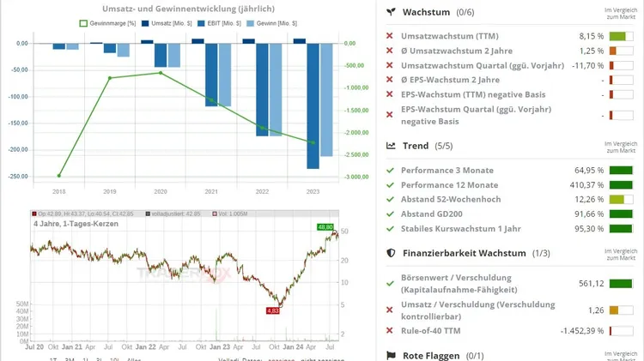Click the 95,30 % value
This screenshot has height=361, width=644.
click(x=589, y=228)
